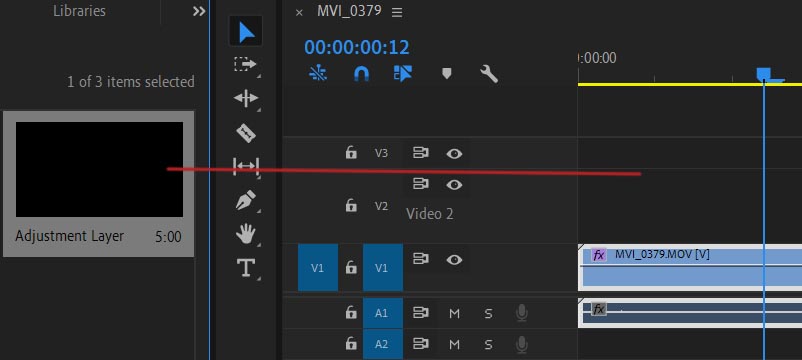
Task: Open MVI_0379 sequence panel menu
Action: 397,12
